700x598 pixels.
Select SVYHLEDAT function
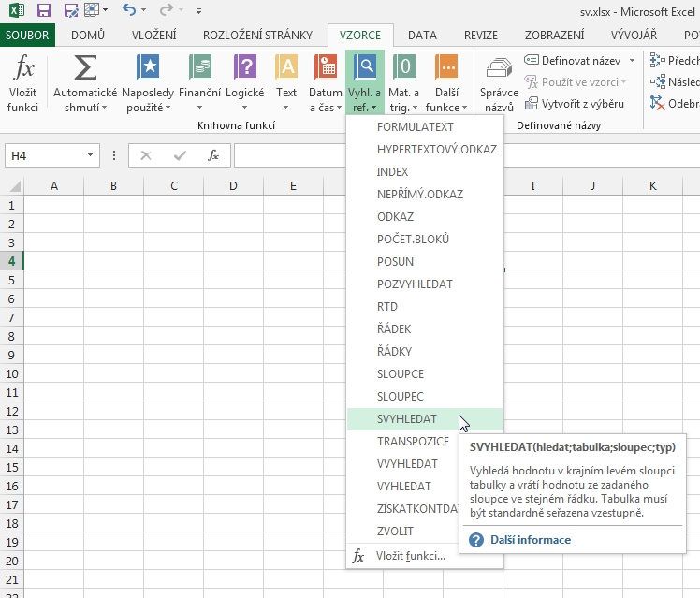click(x=425, y=419)
